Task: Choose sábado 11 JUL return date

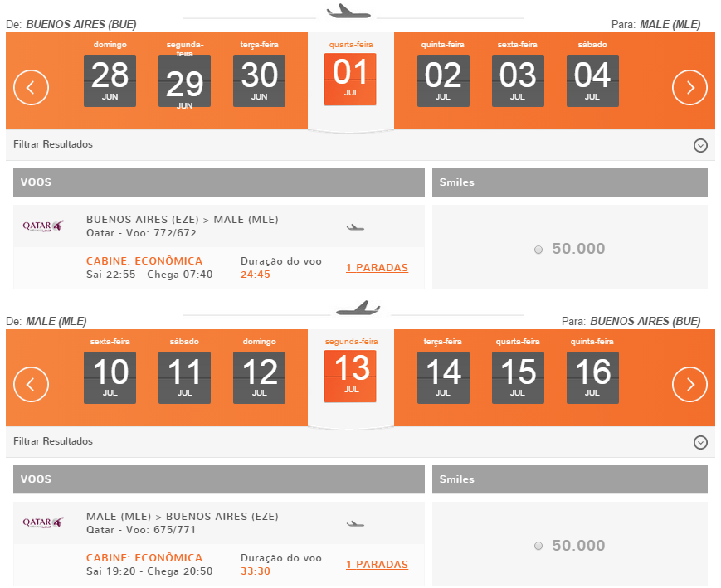Action: pos(184,378)
